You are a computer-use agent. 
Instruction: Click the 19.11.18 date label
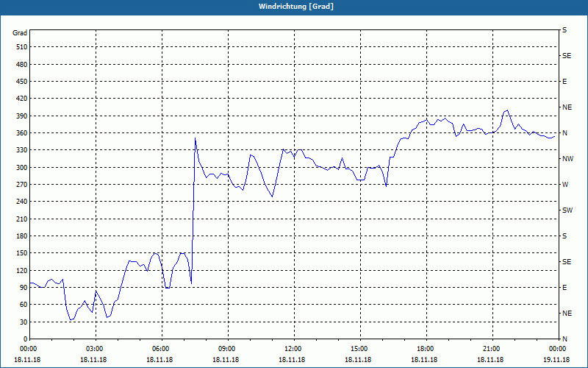[556, 360]
